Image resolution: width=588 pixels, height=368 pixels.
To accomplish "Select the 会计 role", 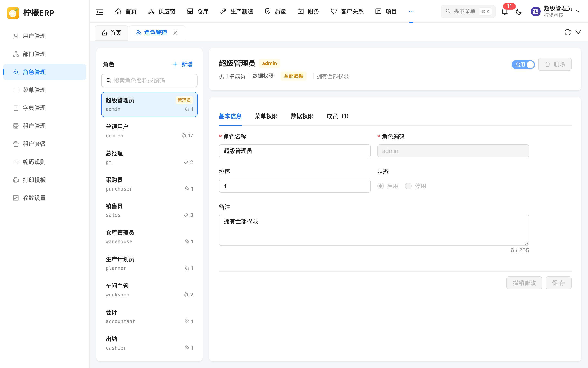I will click(149, 317).
